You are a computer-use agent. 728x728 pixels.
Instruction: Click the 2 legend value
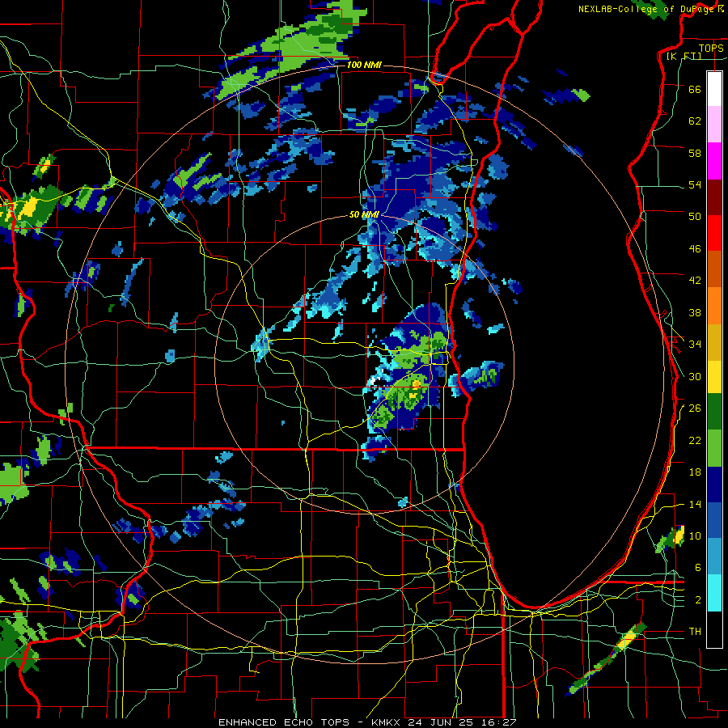pos(698,600)
